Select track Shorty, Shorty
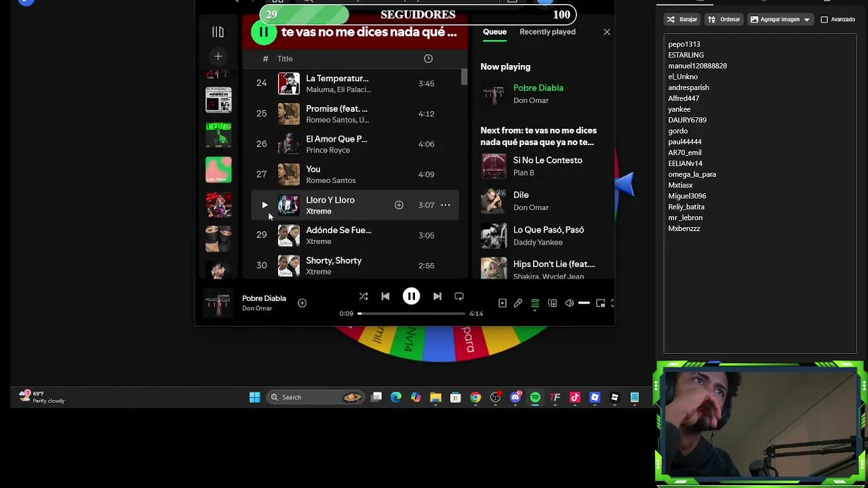The height and width of the screenshot is (488, 868). (x=355, y=266)
